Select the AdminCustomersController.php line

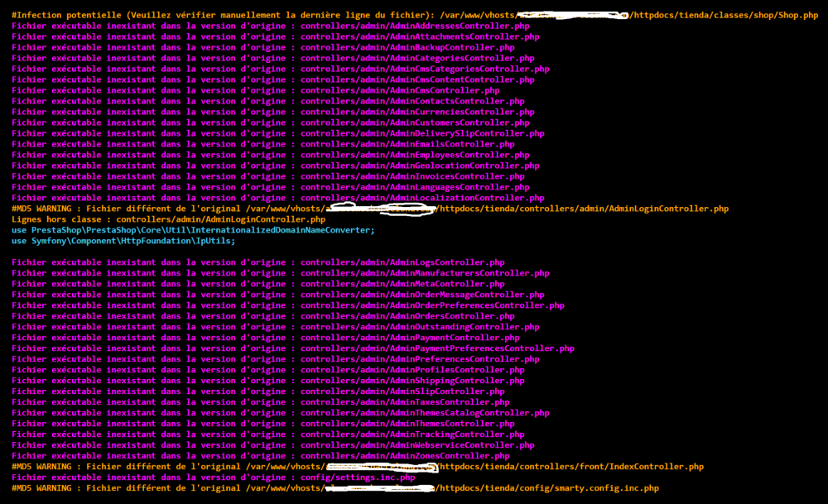271,122
